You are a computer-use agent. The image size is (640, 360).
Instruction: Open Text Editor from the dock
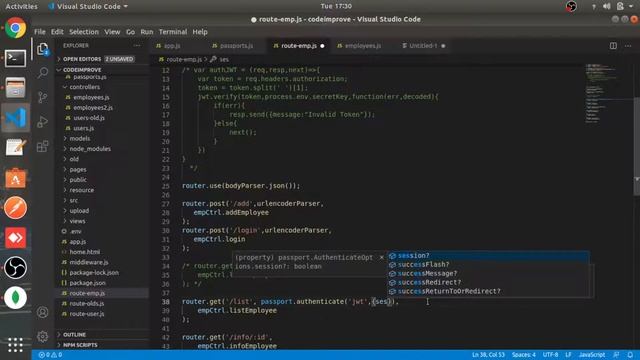point(16,147)
